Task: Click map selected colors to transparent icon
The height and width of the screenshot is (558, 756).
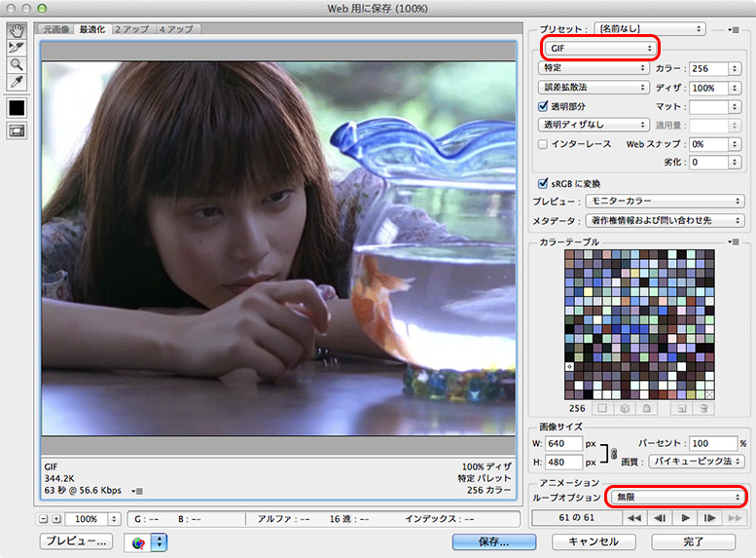Action: [602, 408]
